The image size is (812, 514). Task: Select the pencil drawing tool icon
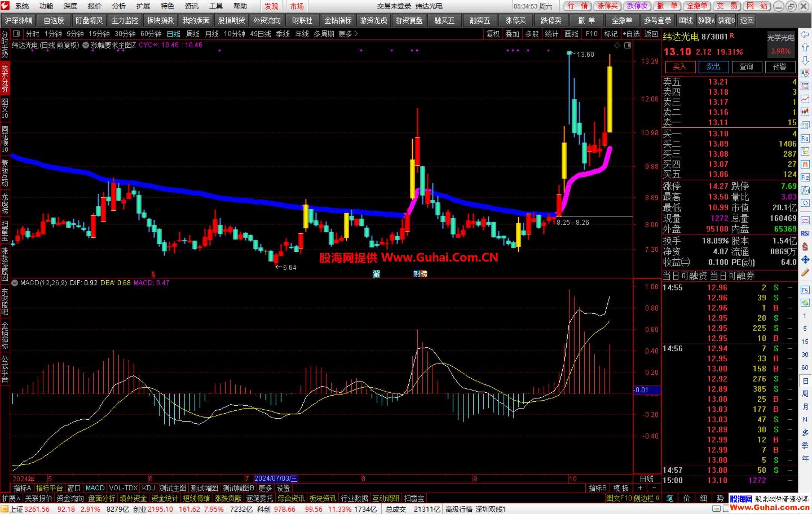click(805, 273)
